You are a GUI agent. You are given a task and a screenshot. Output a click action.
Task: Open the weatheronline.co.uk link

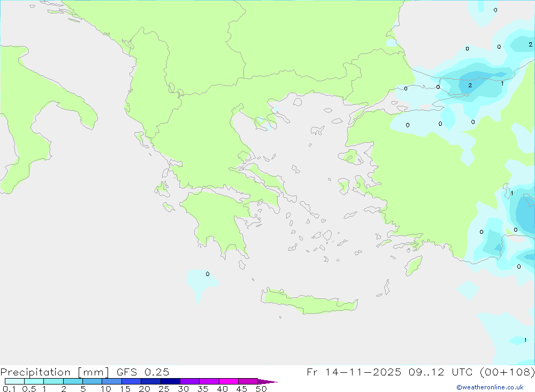coord(490,387)
